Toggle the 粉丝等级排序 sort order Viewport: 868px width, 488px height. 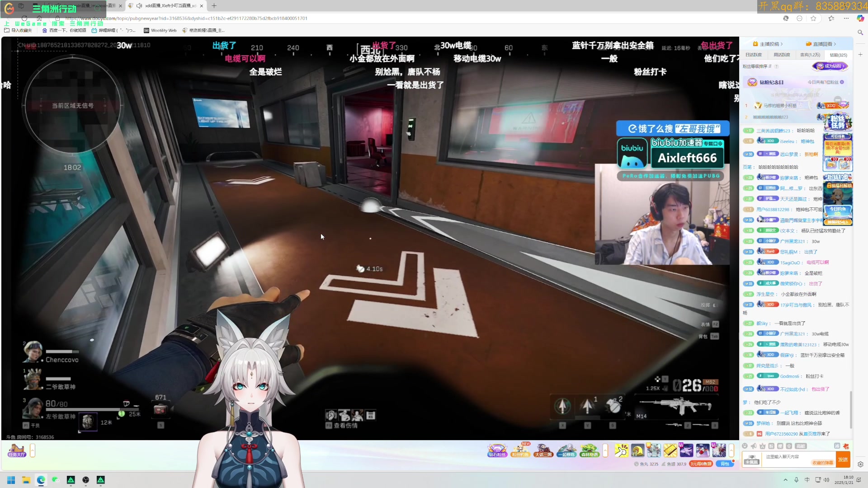[x=757, y=66]
